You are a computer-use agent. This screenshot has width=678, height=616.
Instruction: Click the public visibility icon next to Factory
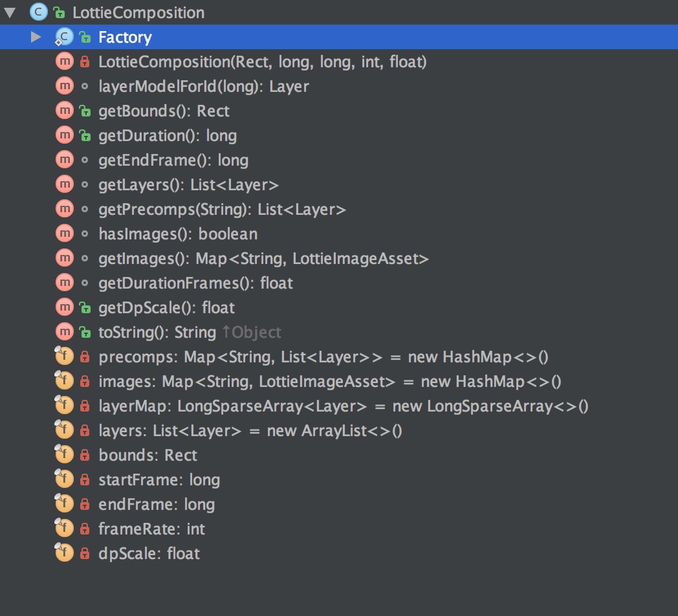click(x=85, y=37)
